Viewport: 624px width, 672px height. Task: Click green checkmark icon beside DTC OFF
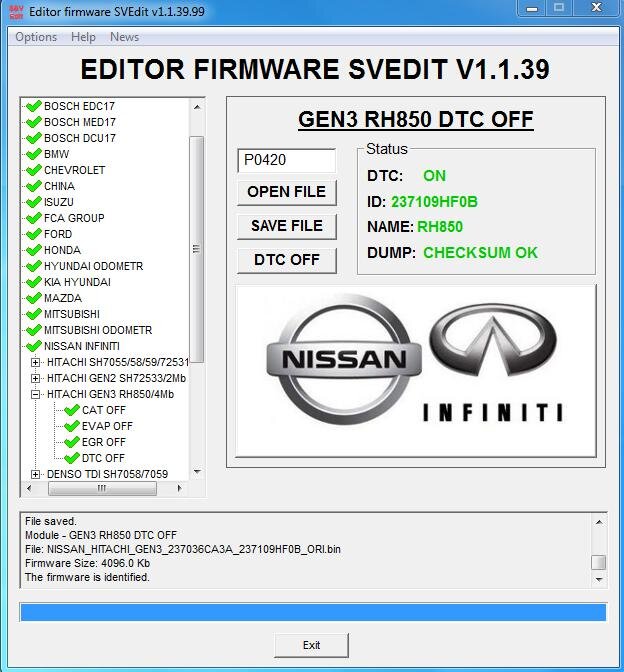click(72, 458)
